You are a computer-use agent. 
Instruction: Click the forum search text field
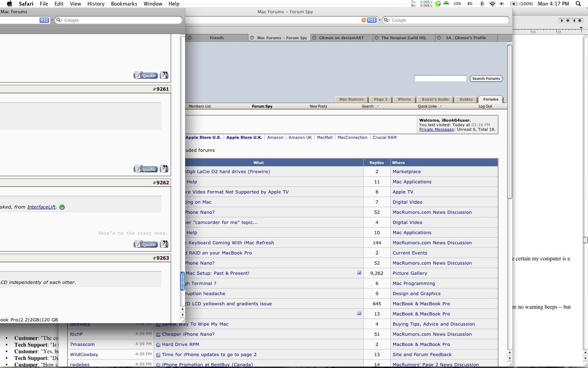(x=440, y=79)
